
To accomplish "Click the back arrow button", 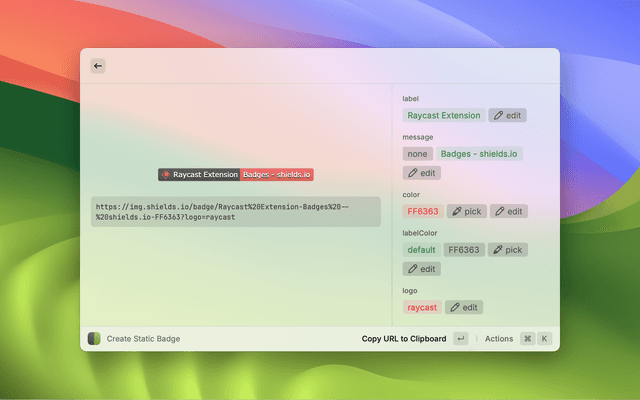I will coord(98,66).
